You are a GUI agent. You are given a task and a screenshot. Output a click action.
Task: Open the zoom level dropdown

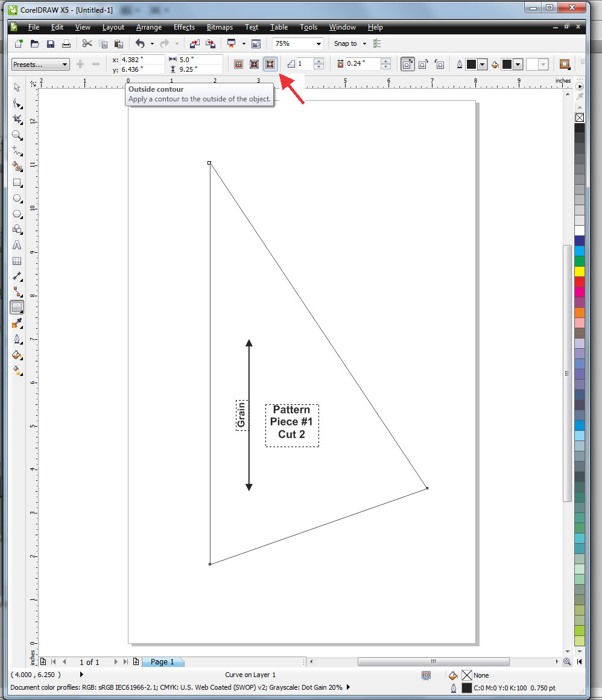tap(318, 43)
